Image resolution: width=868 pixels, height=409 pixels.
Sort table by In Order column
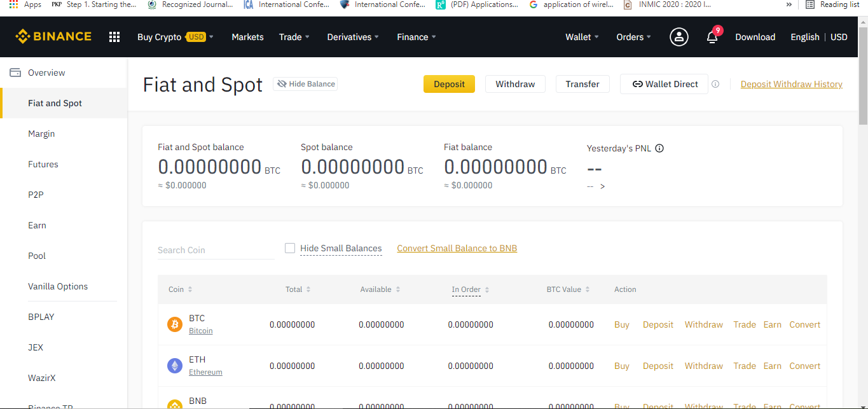tap(471, 289)
